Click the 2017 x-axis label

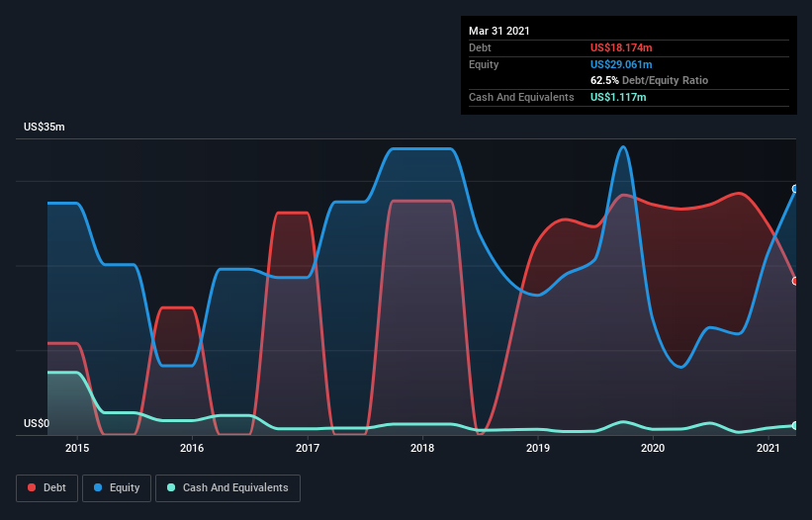(308, 448)
